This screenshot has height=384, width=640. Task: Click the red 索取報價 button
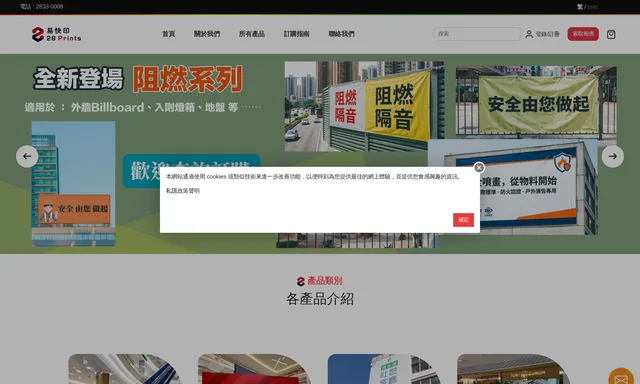[x=583, y=34]
